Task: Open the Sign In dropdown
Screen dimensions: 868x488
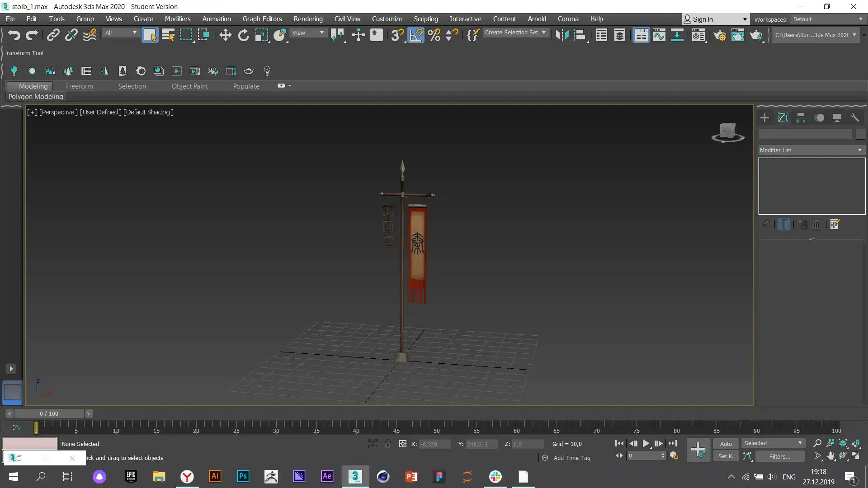Action: (715, 19)
